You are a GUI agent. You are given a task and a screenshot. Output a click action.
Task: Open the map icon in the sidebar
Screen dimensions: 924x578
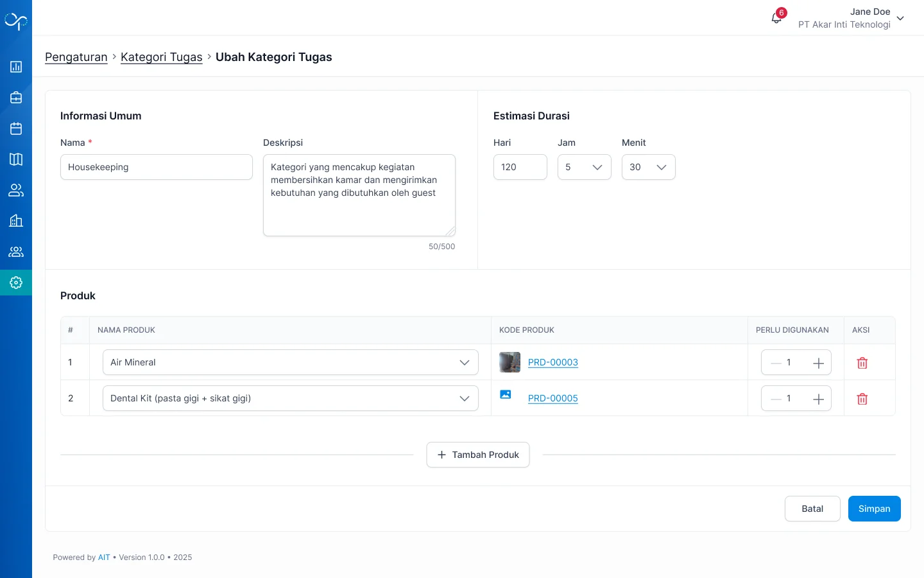point(16,159)
